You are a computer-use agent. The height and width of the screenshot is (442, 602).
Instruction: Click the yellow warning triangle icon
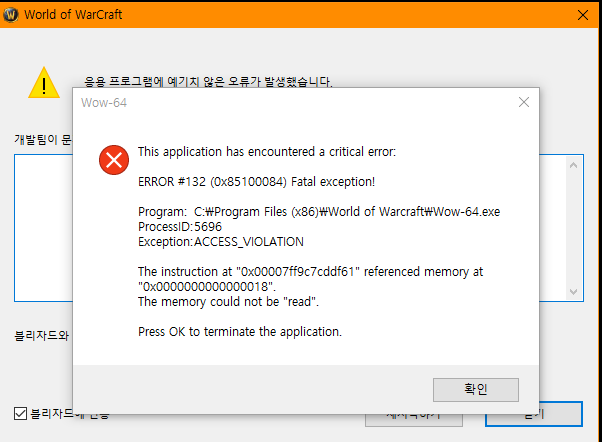pos(43,82)
